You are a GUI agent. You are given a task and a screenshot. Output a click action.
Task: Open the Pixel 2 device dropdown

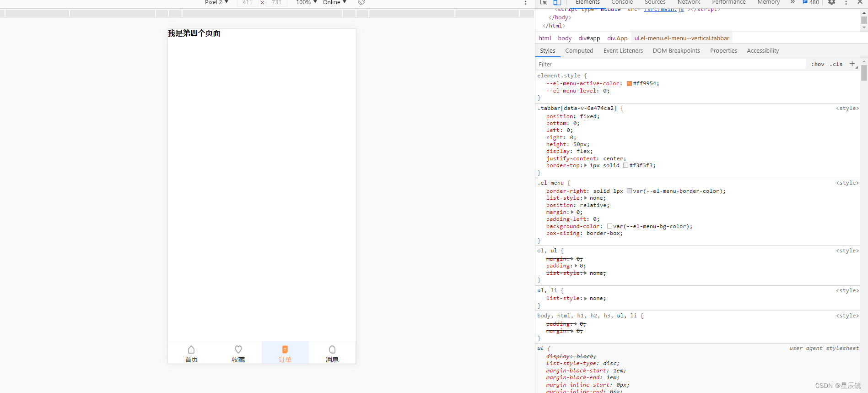tap(216, 2)
